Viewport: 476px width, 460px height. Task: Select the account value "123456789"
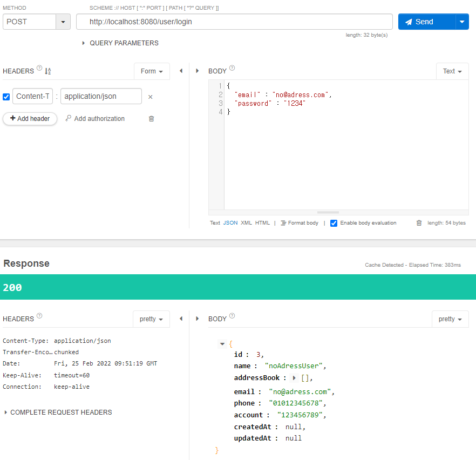tap(300, 415)
